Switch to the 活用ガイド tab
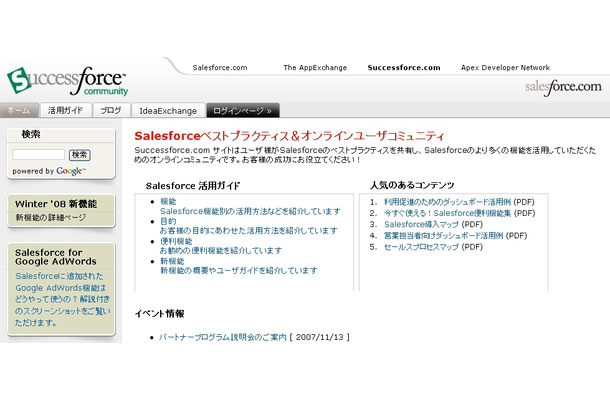The width and height of the screenshot is (610, 400). (65, 111)
